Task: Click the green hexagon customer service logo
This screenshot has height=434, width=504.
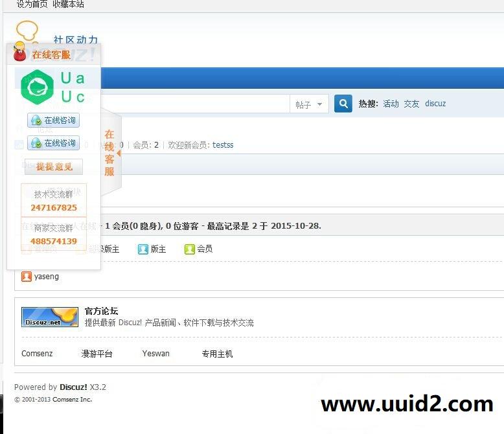Action: coord(37,87)
